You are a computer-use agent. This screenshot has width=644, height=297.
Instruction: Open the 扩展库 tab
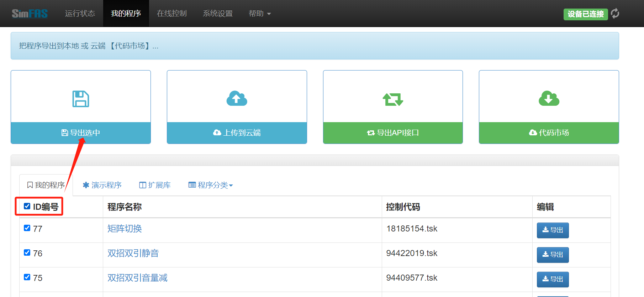point(155,185)
